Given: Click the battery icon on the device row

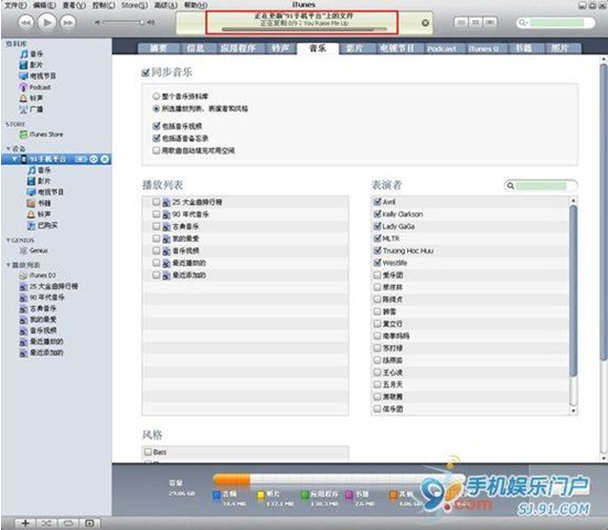Looking at the screenshot, I should (81, 159).
